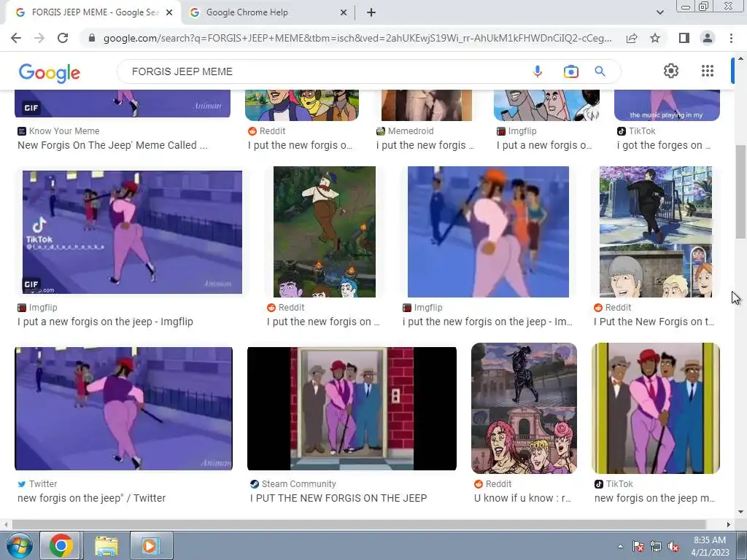Screen dimensions: 747x560
Task: Click the vertical page scrollbar thumb
Action: pos(741,192)
